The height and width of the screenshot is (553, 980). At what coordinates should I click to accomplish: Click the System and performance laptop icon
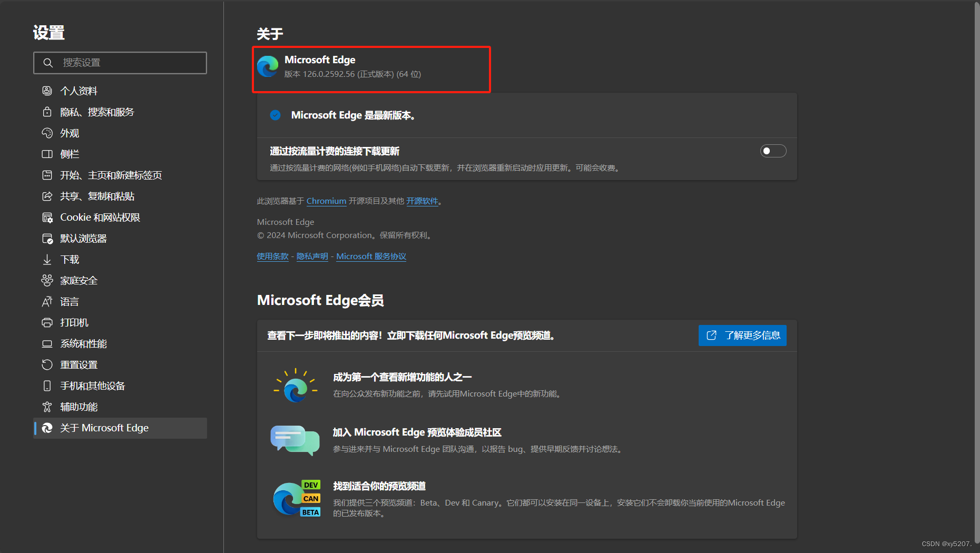pyautogui.click(x=47, y=343)
